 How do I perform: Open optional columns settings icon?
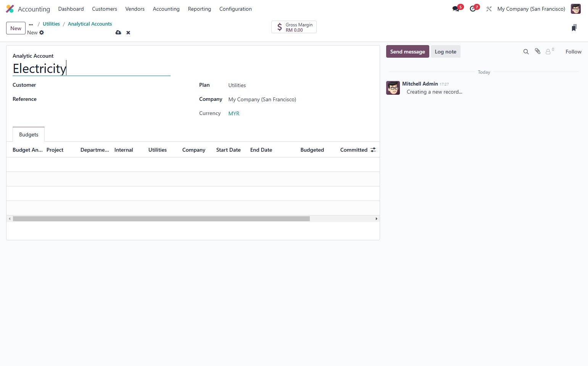click(373, 150)
